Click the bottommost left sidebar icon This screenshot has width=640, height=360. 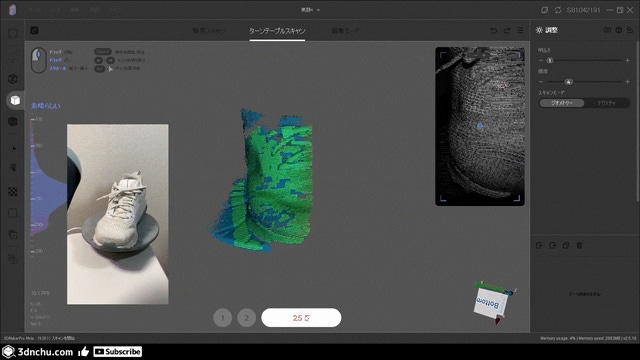(13, 259)
